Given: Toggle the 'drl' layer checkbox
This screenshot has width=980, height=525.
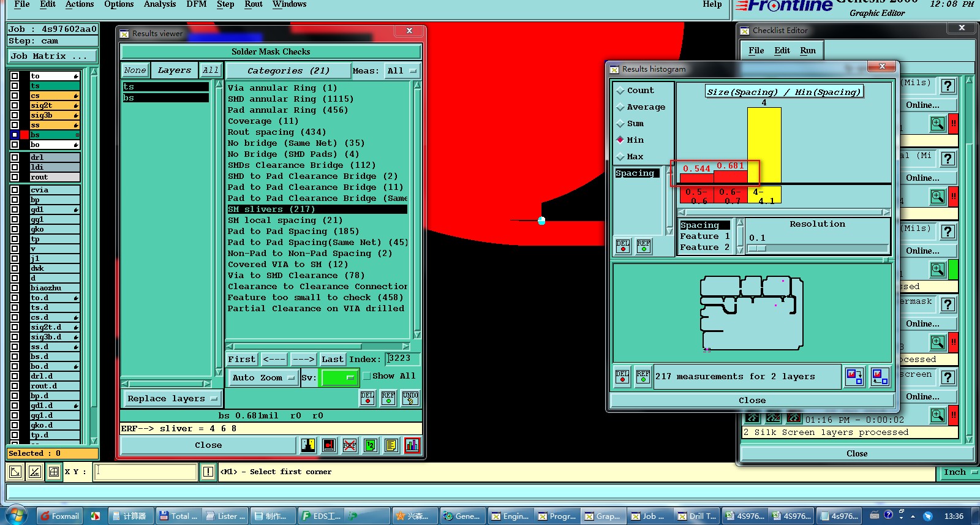Looking at the screenshot, I should coord(15,157).
